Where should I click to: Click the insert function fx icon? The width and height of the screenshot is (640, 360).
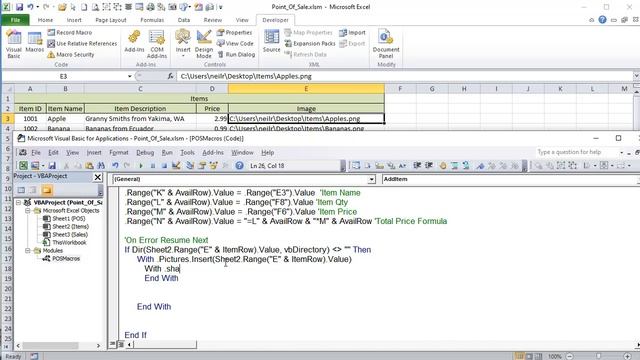click(x=171, y=76)
